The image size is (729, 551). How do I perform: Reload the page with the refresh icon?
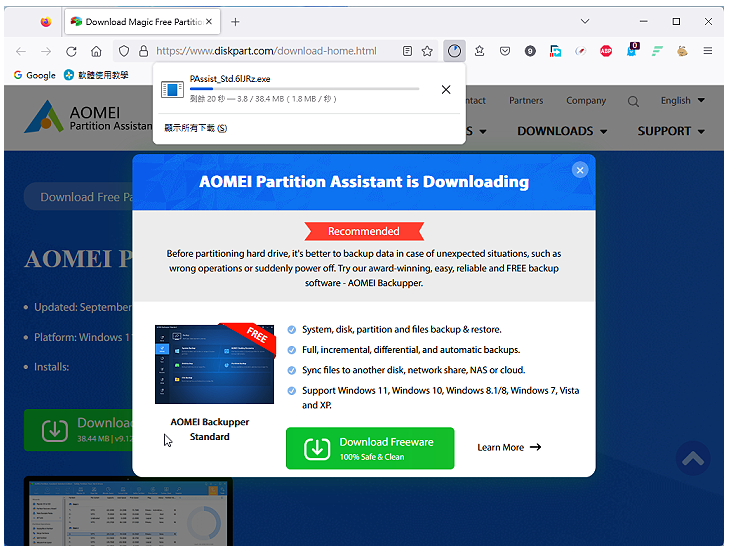[71, 51]
